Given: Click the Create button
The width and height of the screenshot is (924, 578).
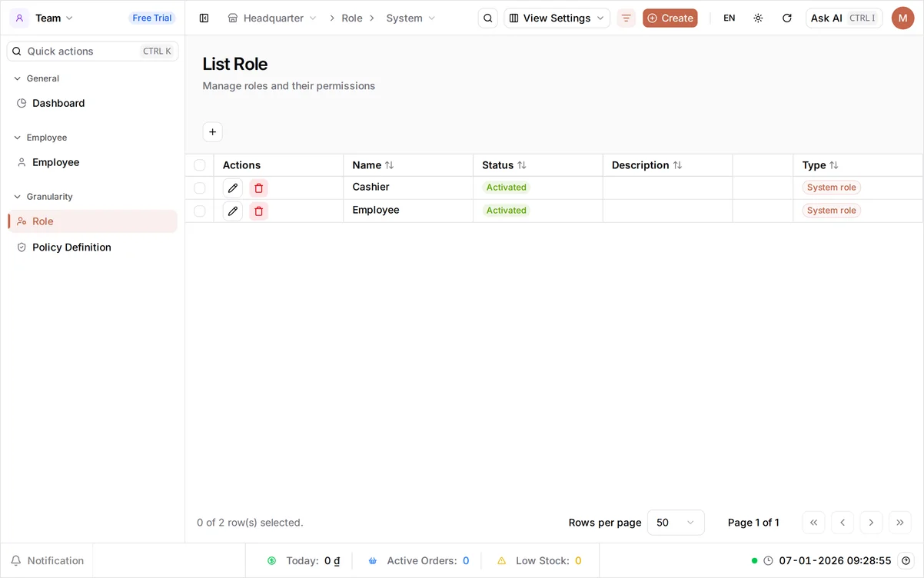Looking at the screenshot, I should pos(670,18).
